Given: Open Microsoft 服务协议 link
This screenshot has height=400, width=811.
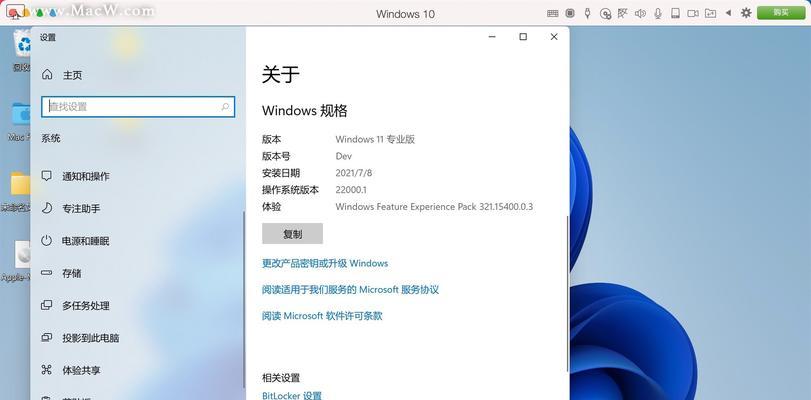Looking at the screenshot, I should pyautogui.click(x=350, y=289).
